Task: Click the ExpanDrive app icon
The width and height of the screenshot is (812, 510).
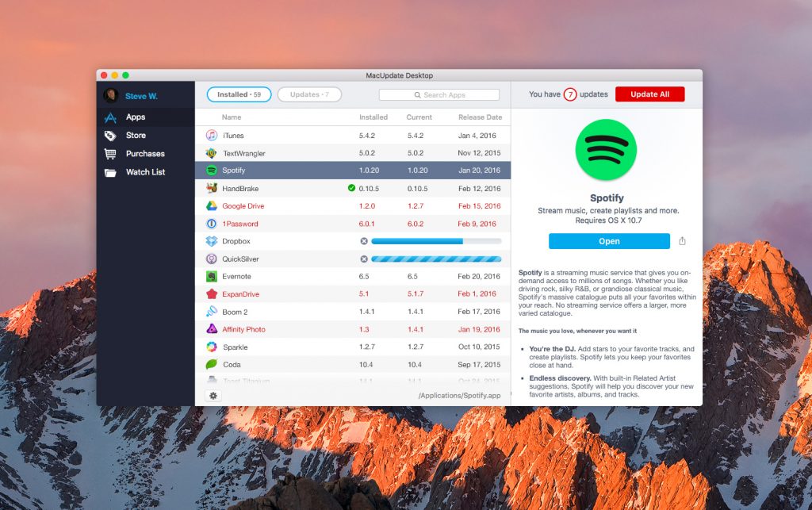Action: tap(211, 294)
